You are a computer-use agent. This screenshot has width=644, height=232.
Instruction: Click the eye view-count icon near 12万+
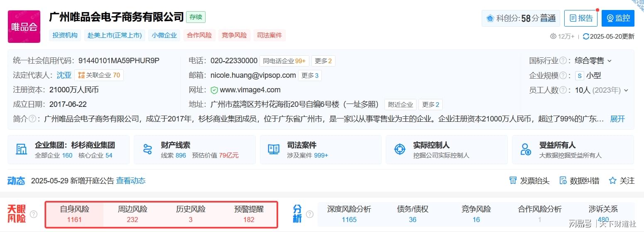pos(553,37)
